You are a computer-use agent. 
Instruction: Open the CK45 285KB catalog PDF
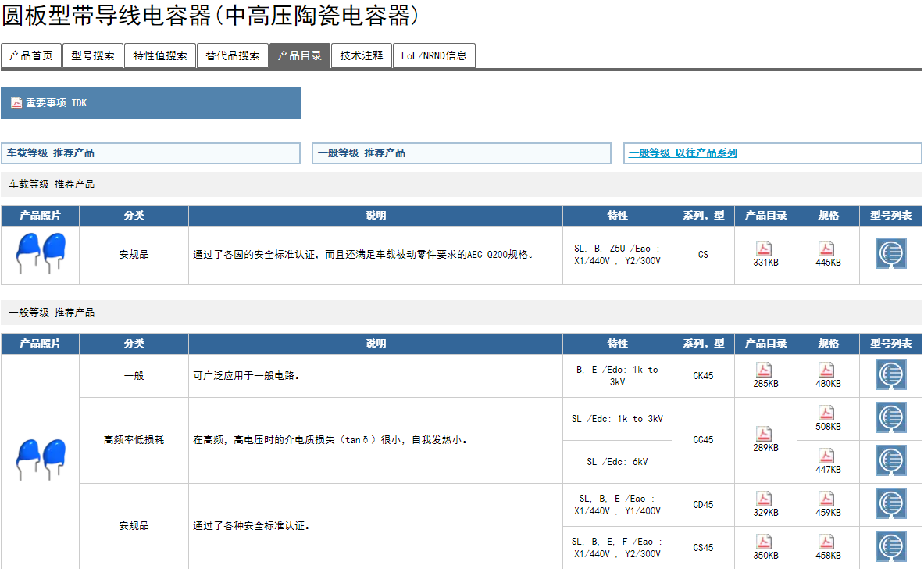pos(765,370)
